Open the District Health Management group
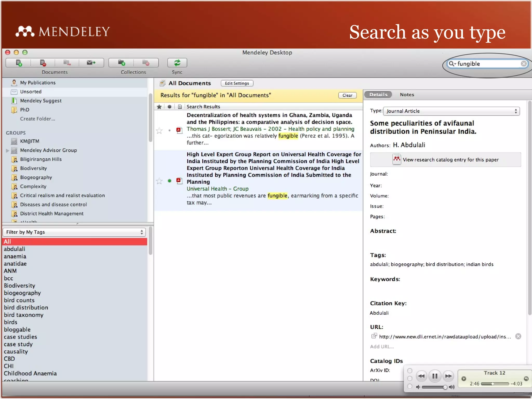This screenshot has height=399, width=532. point(52,214)
